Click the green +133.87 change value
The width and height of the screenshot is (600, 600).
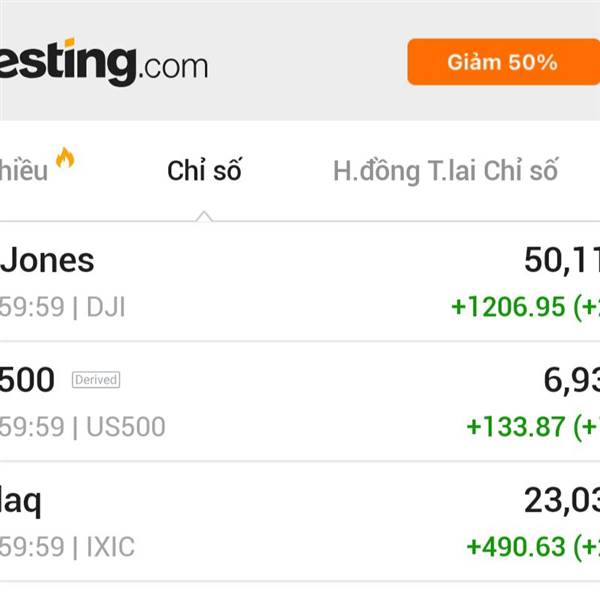(516, 427)
